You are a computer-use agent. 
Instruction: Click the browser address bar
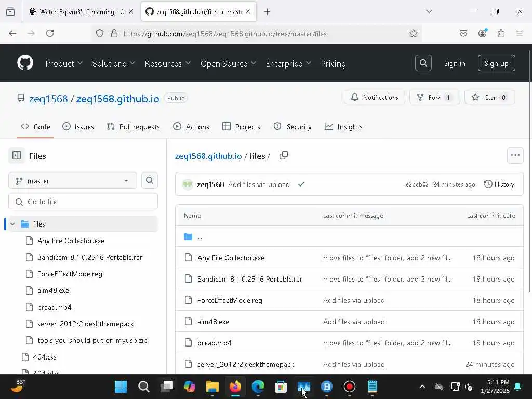pyautogui.click(x=257, y=34)
